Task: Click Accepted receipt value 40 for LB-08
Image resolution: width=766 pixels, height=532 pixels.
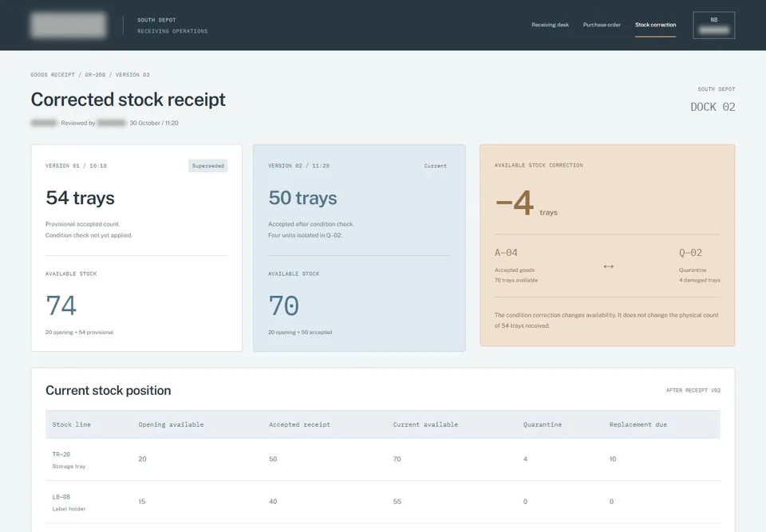Action: tap(273, 502)
